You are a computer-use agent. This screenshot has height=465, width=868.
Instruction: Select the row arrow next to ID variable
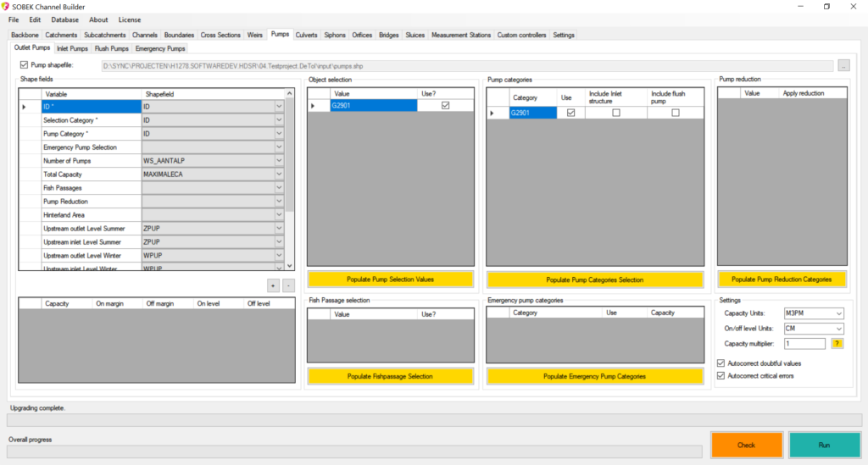coord(24,107)
